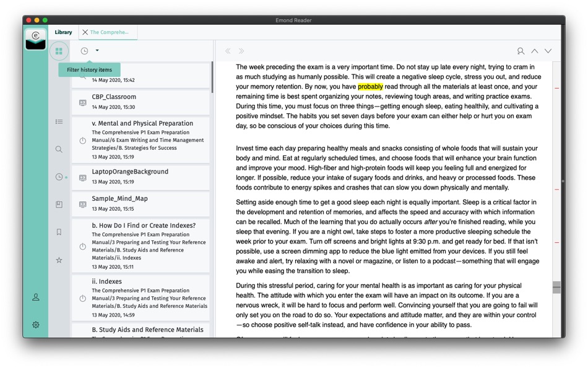Screen dimensions: 588x368
Task: Click the filter history clock icon
Action: 84,51
